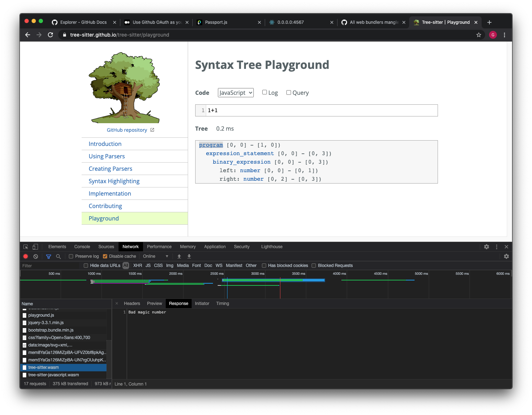Check the Query checkbox
Screen dimensions: 532x415
[289, 92]
